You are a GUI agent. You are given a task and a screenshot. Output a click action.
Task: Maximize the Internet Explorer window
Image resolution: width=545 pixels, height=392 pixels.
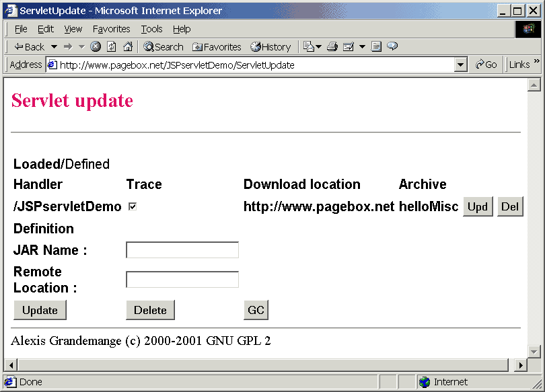518,11
